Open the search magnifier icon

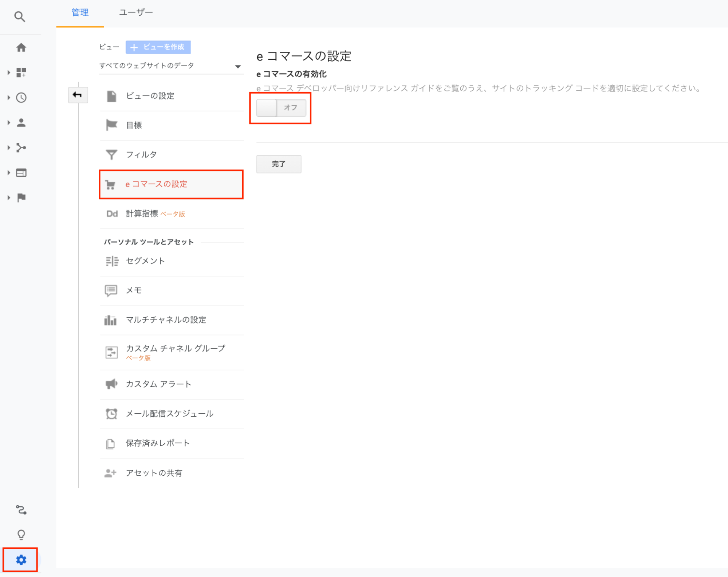tap(20, 16)
